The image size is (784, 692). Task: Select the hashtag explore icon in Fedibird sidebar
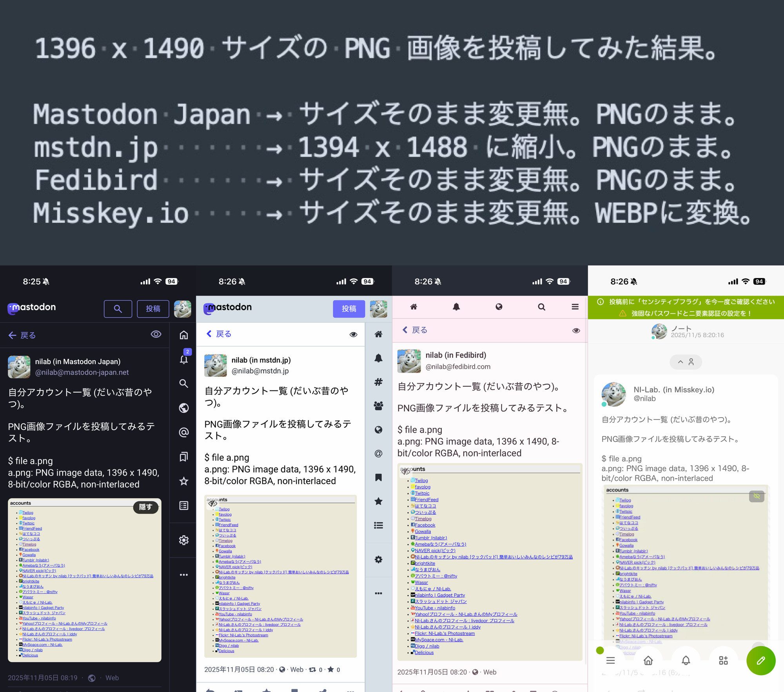pyautogui.click(x=378, y=382)
